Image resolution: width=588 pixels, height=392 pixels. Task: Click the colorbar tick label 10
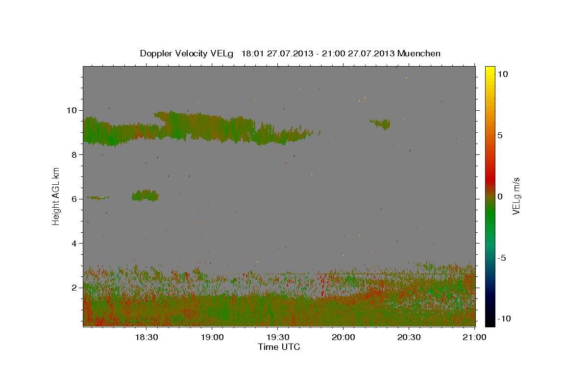click(x=502, y=73)
